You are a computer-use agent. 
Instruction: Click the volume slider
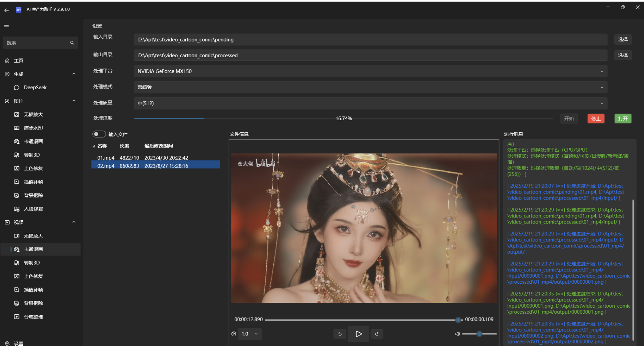pos(479,334)
